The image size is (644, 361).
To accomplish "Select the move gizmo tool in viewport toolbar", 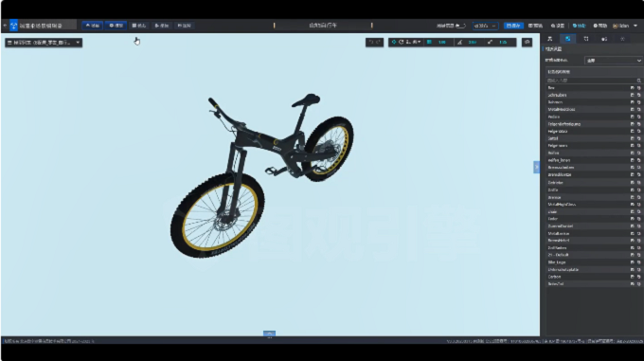I will [394, 42].
